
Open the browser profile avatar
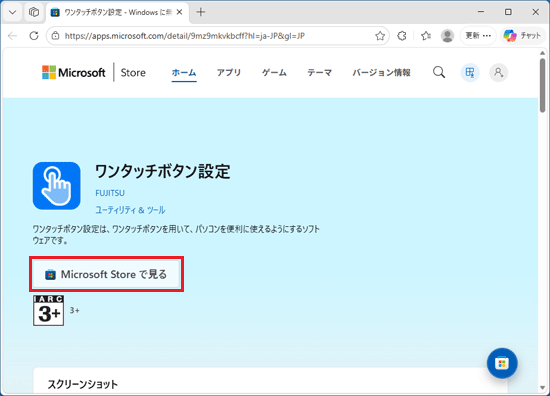click(x=447, y=36)
